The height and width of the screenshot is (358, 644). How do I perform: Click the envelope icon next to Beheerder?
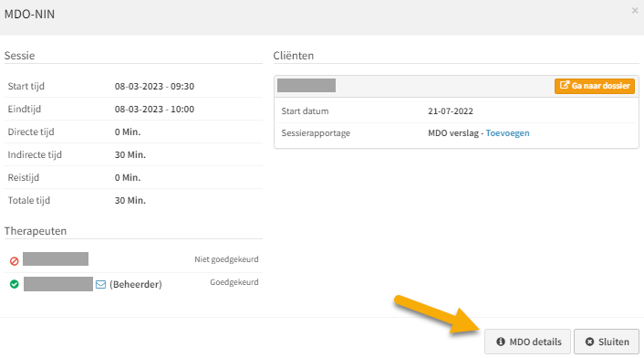(100, 284)
